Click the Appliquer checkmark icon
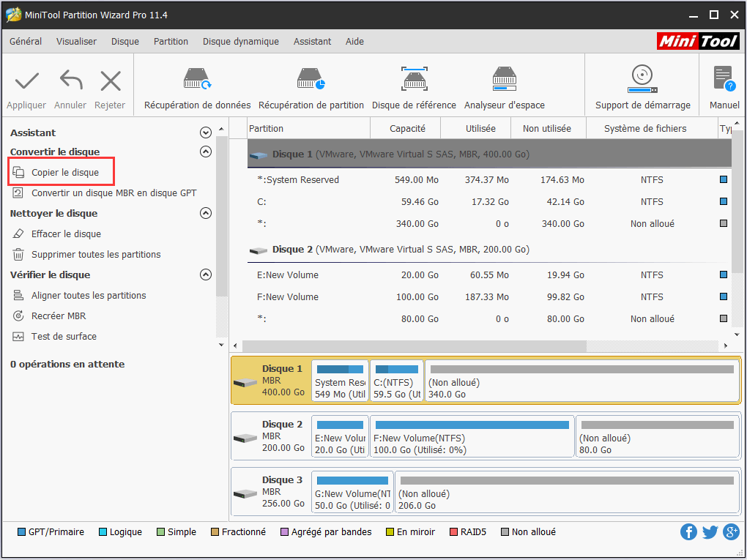The image size is (747, 560). click(x=26, y=81)
